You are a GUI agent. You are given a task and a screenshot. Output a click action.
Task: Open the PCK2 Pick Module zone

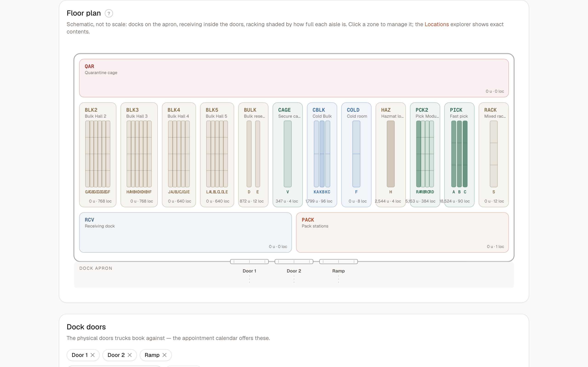tap(425, 155)
